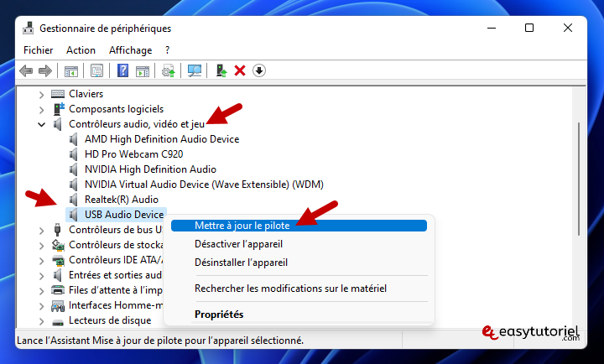The height and width of the screenshot is (364, 604).
Task: Click the Contrôleurs de stockage icon
Action: coord(58,245)
